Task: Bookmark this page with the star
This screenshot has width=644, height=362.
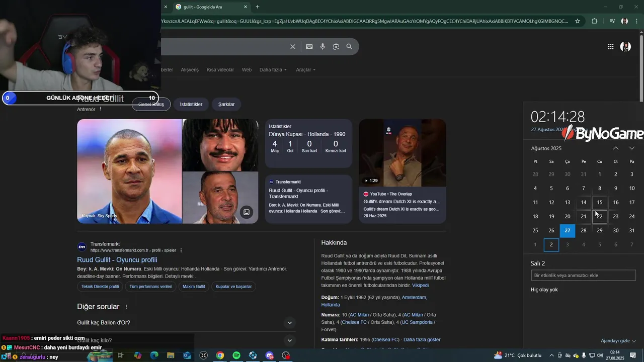Action: tap(578, 21)
